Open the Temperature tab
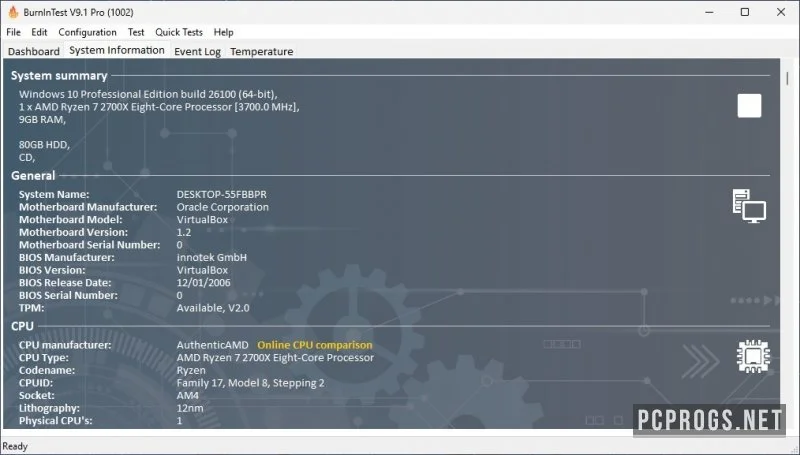 click(262, 52)
